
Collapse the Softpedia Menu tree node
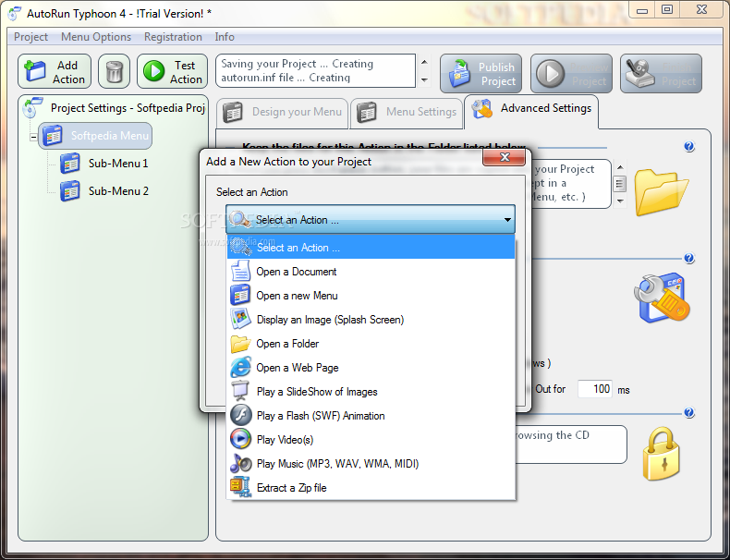(33, 137)
